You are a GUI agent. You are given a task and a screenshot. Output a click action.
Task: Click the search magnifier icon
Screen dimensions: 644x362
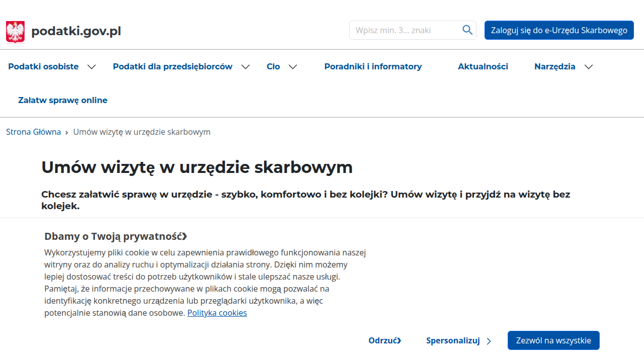point(467,30)
